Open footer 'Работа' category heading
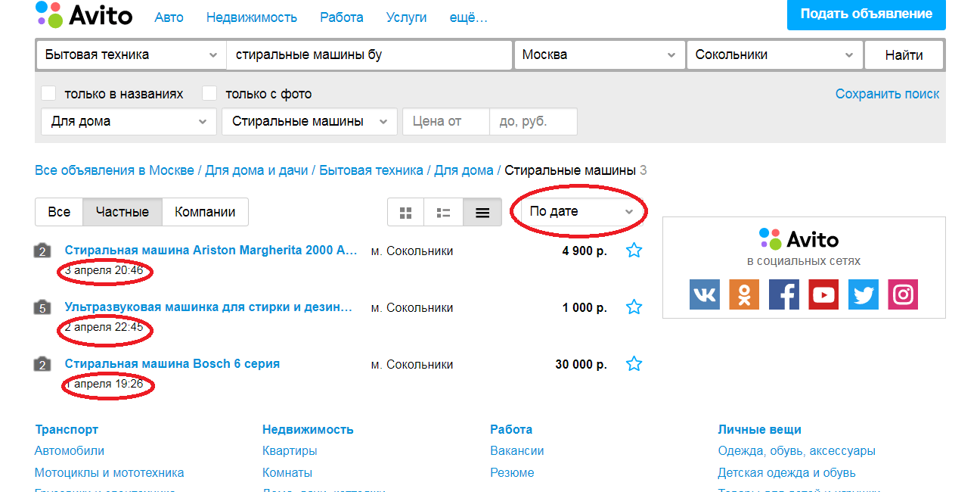 click(511, 429)
